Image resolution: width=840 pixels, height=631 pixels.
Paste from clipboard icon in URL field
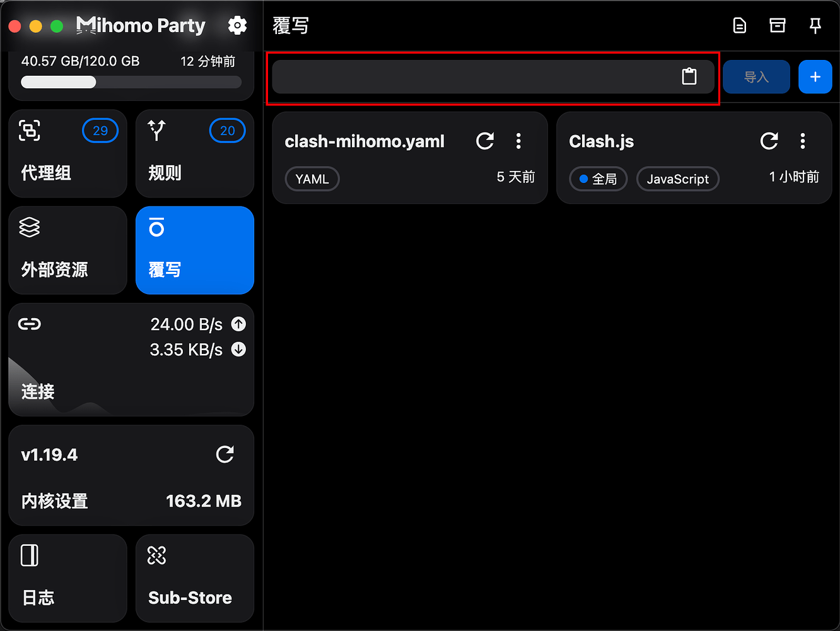coord(689,76)
